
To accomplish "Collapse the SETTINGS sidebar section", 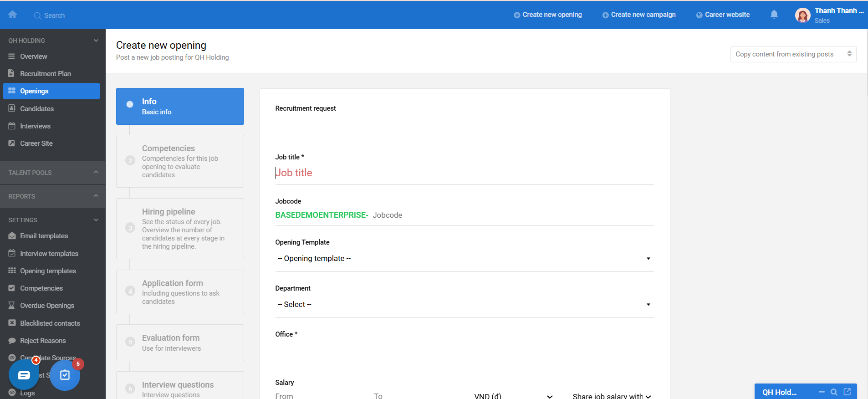I will pos(96,220).
